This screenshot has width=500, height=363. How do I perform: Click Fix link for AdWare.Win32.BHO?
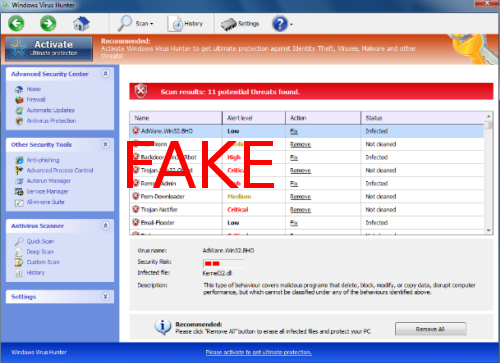pyautogui.click(x=294, y=131)
